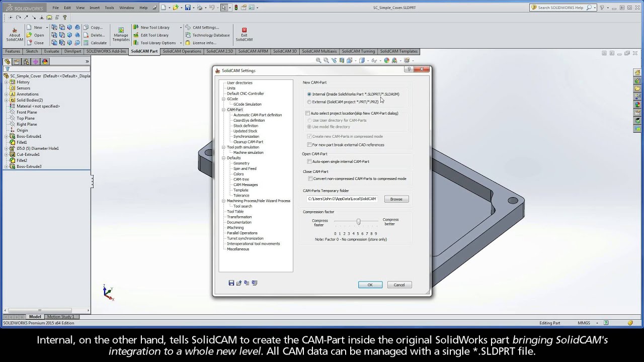The image size is (644, 362).
Task: Click License info in the ribbon
Action: [x=200, y=43]
